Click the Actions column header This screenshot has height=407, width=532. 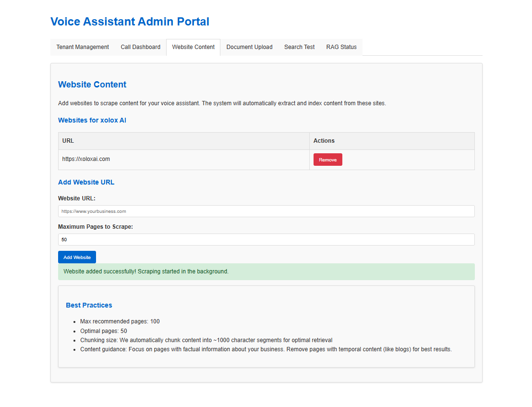click(324, 141)
